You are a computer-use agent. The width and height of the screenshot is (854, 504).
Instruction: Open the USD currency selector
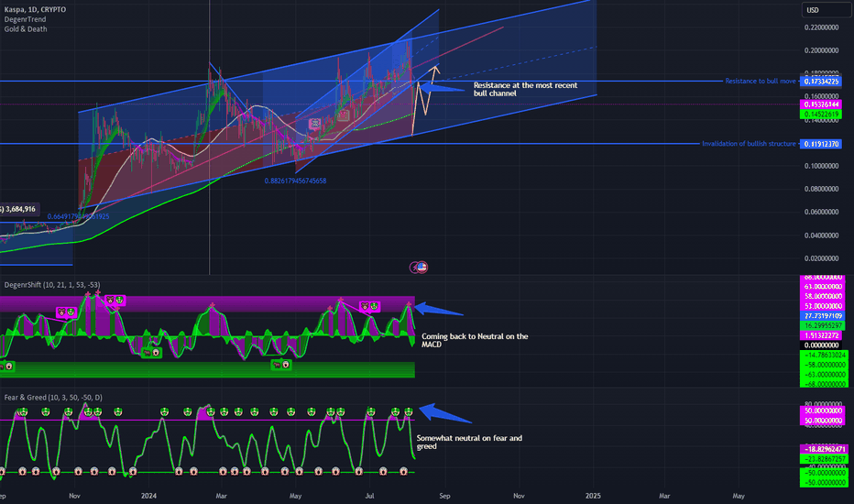coord(827,10)
